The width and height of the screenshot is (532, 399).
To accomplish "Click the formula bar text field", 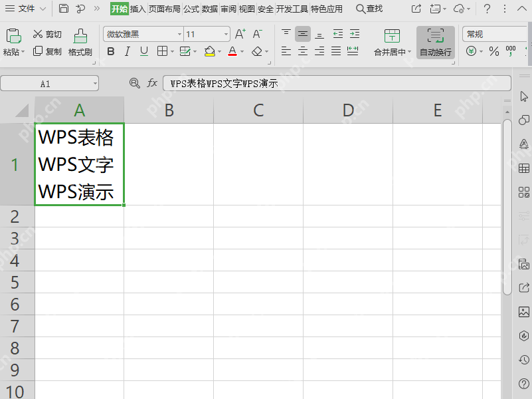I will (337, 83).
